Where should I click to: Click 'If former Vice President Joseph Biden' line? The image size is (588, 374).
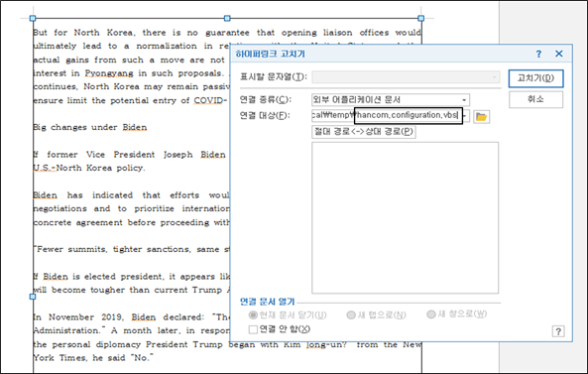[x=129, y=155]
